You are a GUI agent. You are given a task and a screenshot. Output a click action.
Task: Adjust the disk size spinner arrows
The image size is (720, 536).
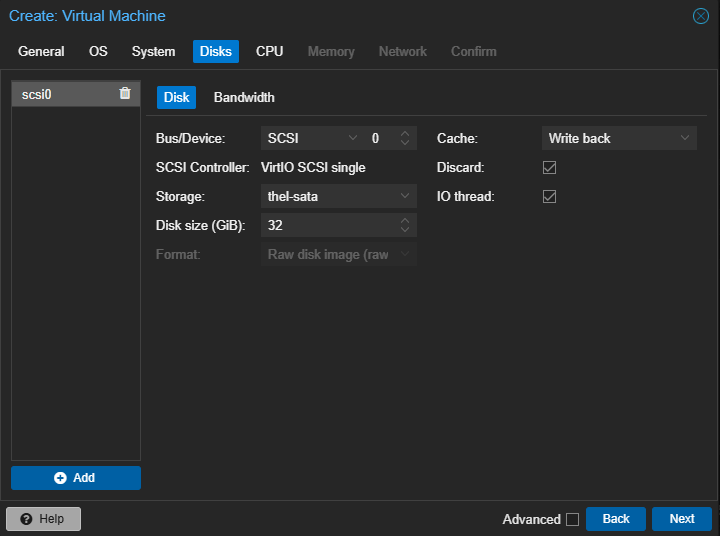pos(405,225)
